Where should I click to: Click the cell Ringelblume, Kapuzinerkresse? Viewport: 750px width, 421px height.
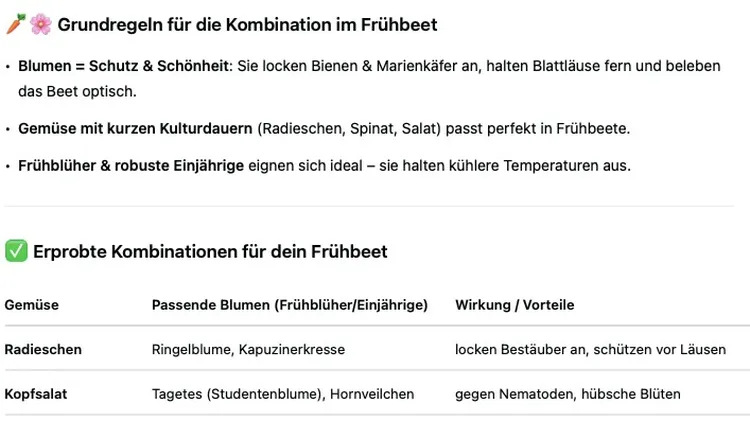[248, 350]
